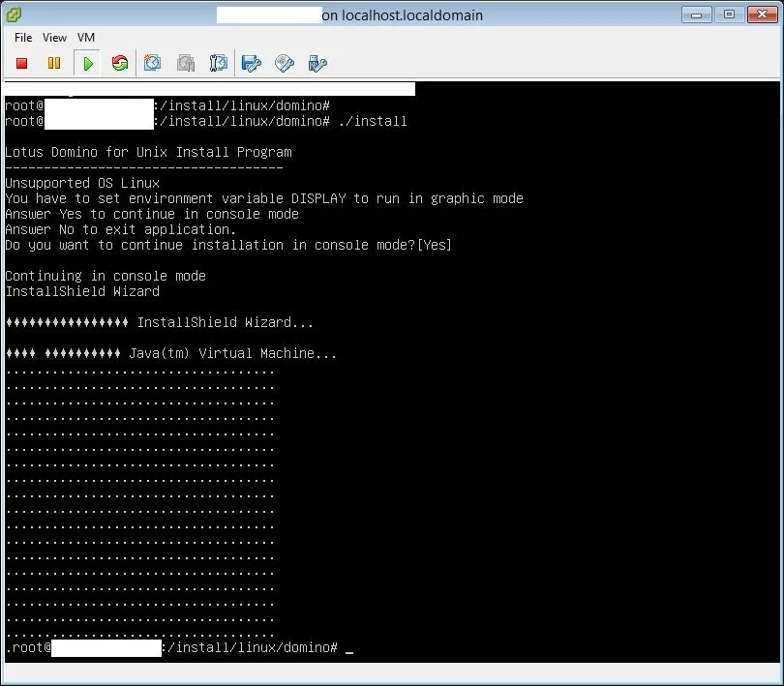This screenshot has width=784, height=686.
Task: Open the VM menu
Action: (86, 38)
